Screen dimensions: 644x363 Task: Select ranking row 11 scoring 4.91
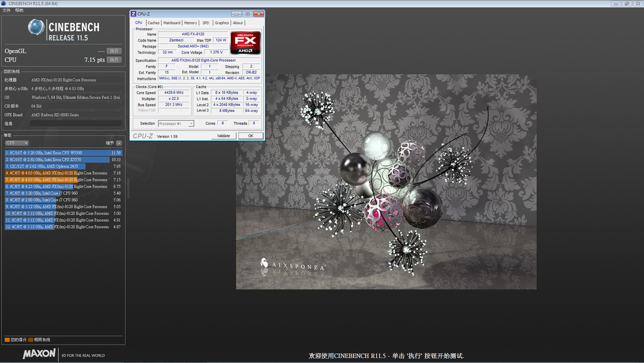click(x=64, y=220)
